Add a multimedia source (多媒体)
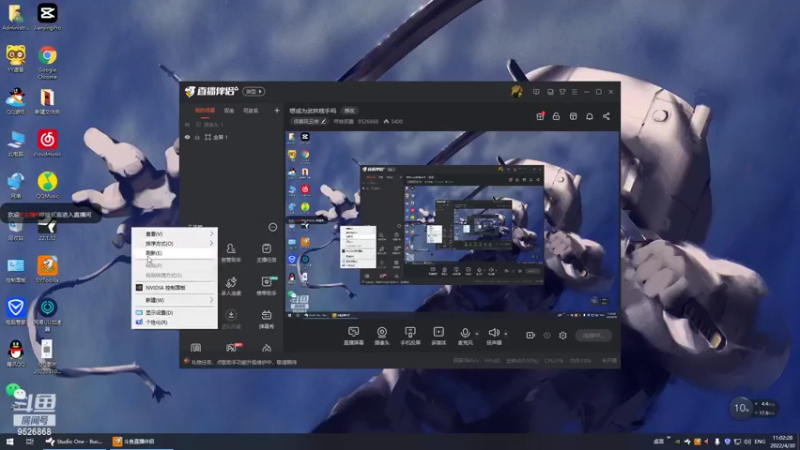800x450 pixels. click(x=438, y=336)
